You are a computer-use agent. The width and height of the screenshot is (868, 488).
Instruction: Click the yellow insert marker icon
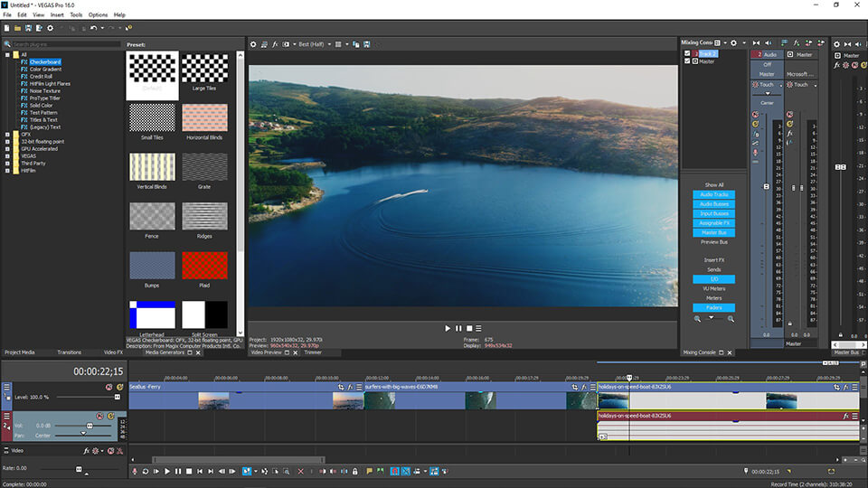(x=369, y=472)
